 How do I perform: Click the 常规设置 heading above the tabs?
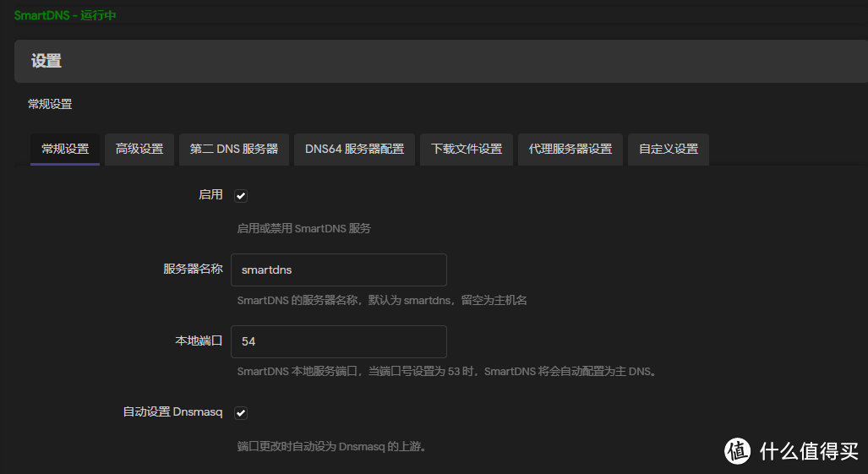pyautogui.click(x=50, y=104)
